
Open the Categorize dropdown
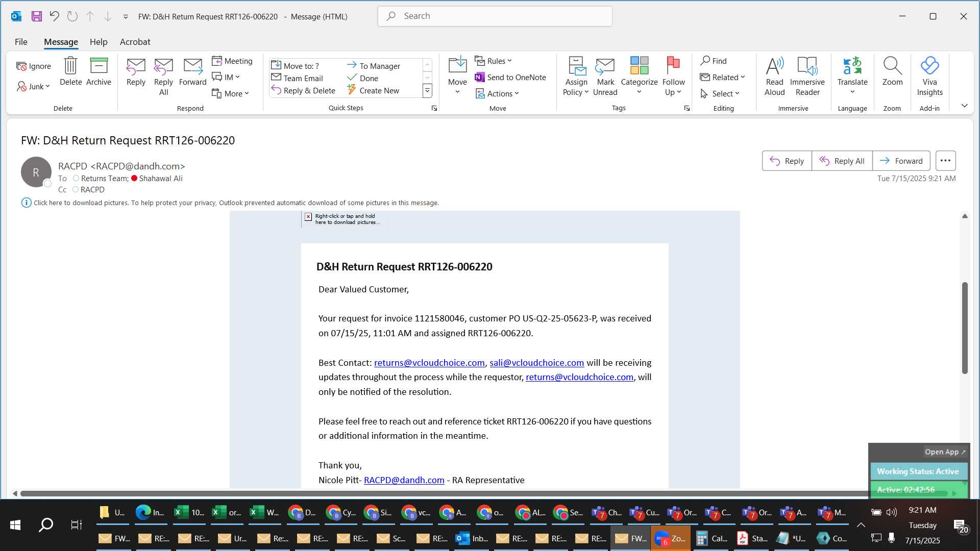(639, 77)
